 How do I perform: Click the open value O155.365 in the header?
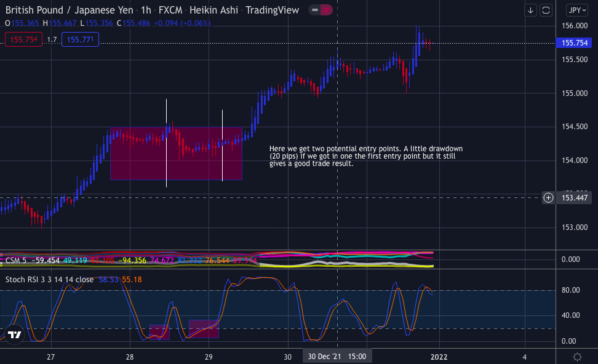click(x=22, y=23)
